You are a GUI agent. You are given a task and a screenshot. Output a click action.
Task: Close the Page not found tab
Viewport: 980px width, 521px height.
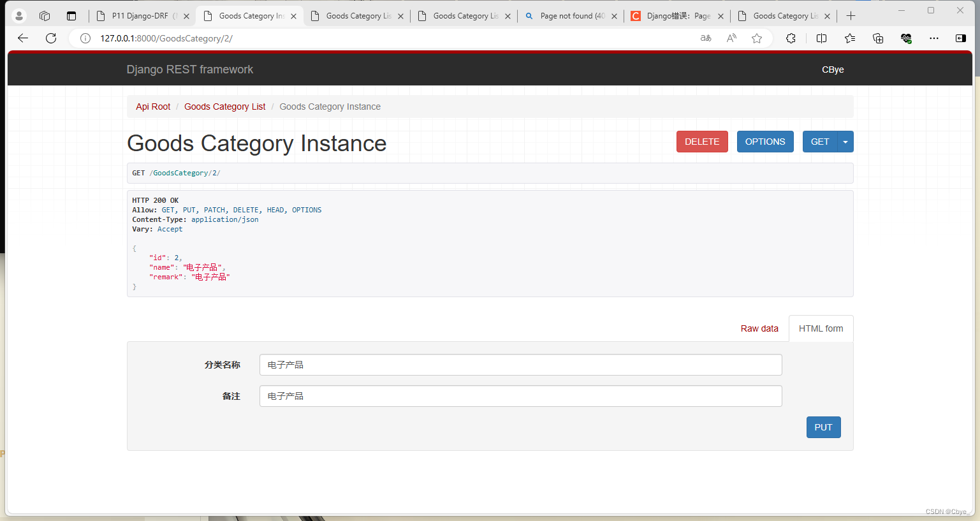click(x=614, y=16)
